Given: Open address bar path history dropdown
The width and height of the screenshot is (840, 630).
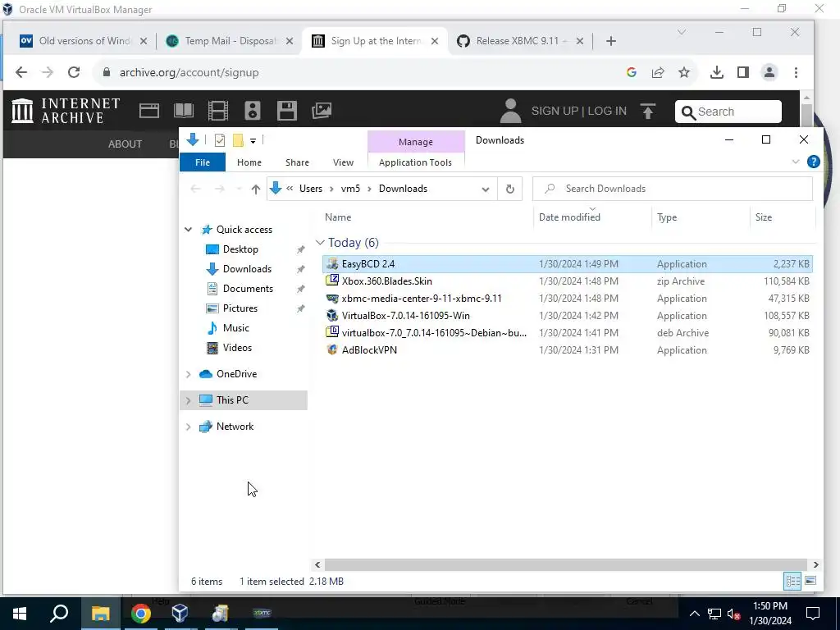Looking at the screenshot, I should tap(486, 189).
